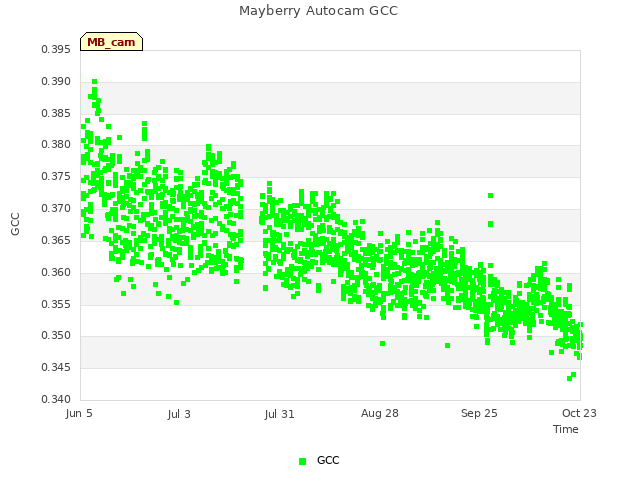Click the 0.395 y-axis value
640x480 pixels.
[x=56, y=50]
